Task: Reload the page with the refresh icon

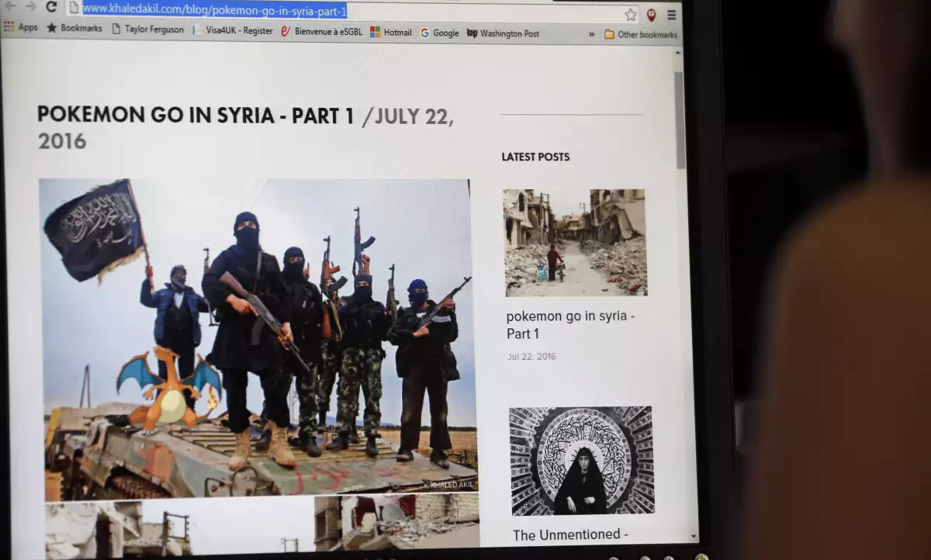Action: (51, 7)
